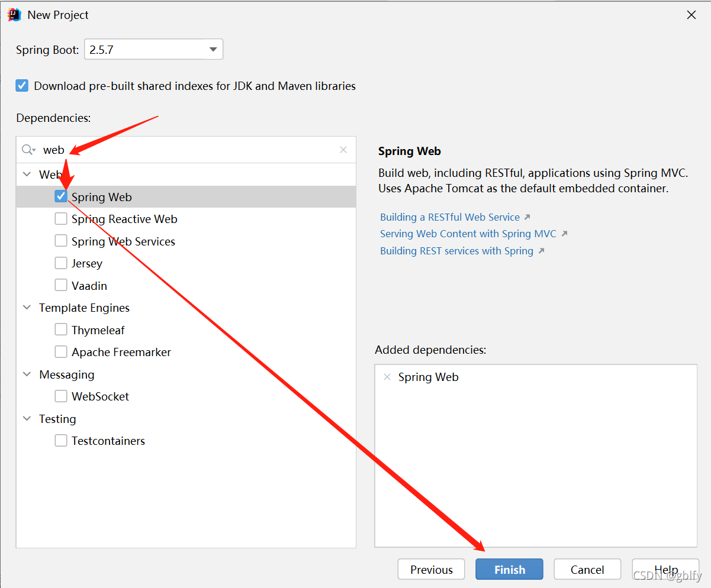Check the Thymeleaf template engine
711x588 pixels.
point(61,329)
